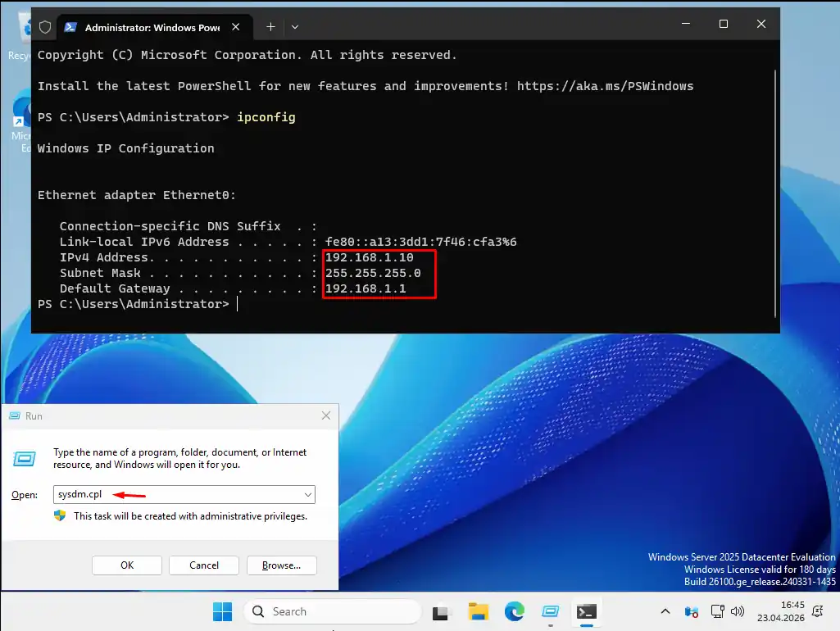This screenshot has height=631, width=840.
Task: Click the default gateway 192.168.1.1 value
Action: click(x=366, y=288)
